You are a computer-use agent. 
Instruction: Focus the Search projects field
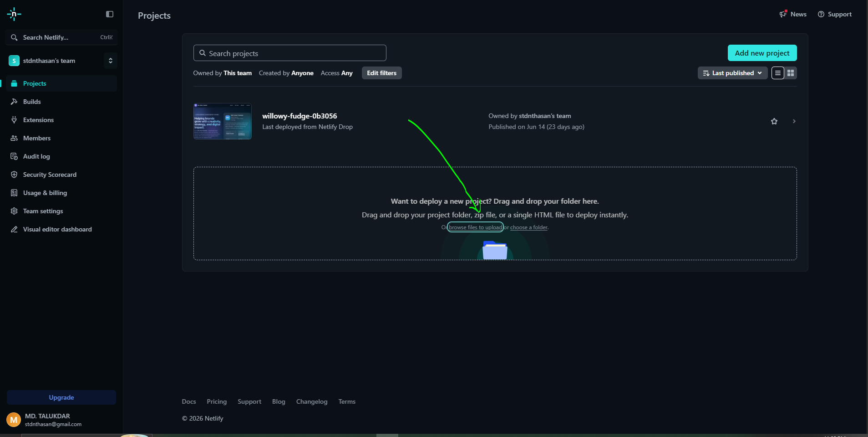(x=289, y=53)
